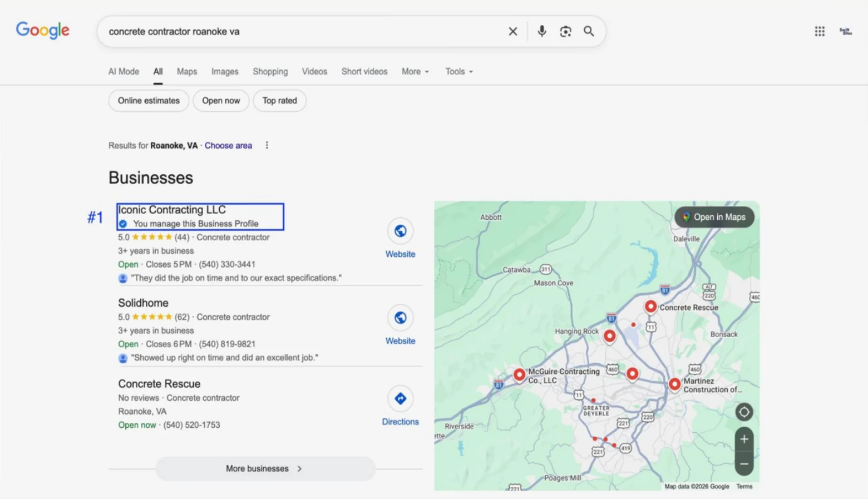Open the Iconic Contracting LLC listing title

click(x=172, y=210)
